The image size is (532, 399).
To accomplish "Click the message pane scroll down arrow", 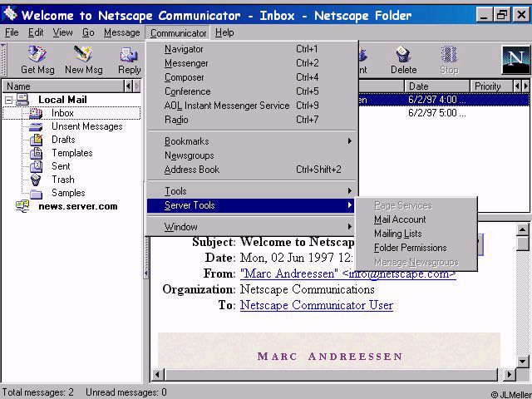I will pyautogui.click(x=523, y=362).
